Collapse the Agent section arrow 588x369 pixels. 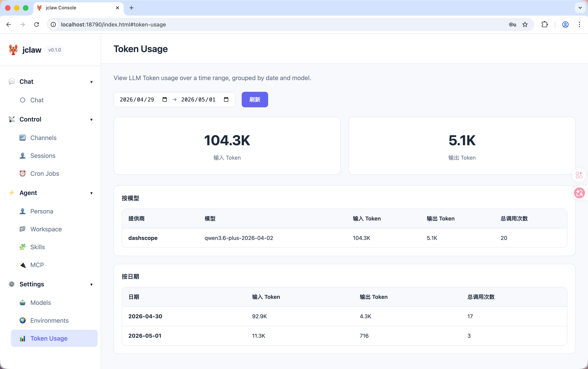(91, 193)
